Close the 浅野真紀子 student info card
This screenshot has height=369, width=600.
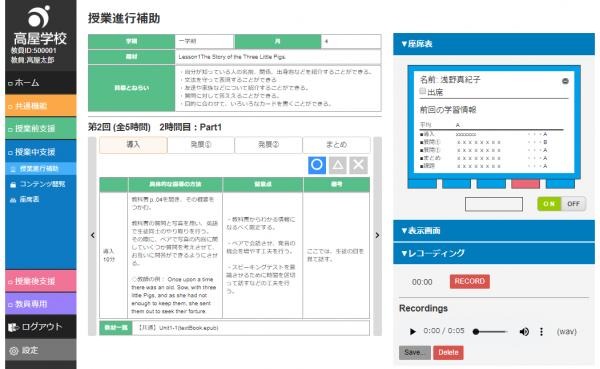tap(565, 81)
